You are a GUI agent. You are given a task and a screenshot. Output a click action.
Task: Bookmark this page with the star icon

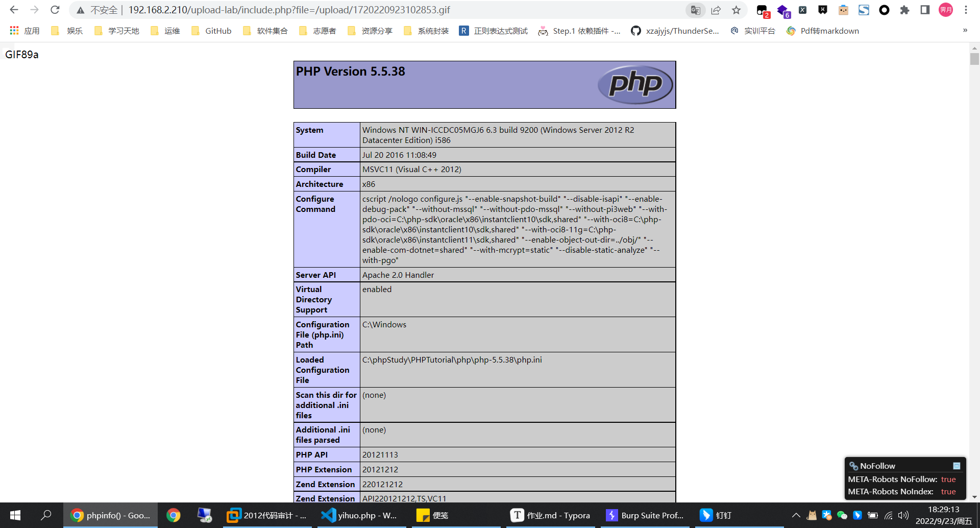[x=736, y=10]
